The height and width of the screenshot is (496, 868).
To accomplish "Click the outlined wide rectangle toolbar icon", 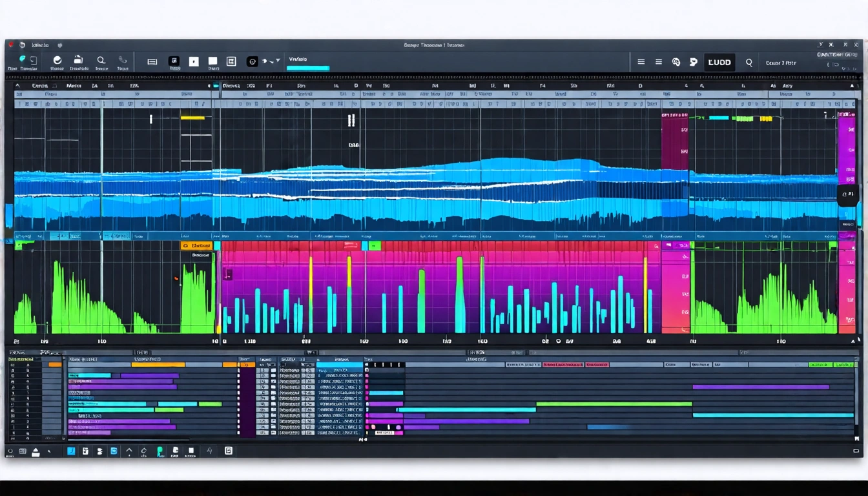I will (x=152, y=62).
